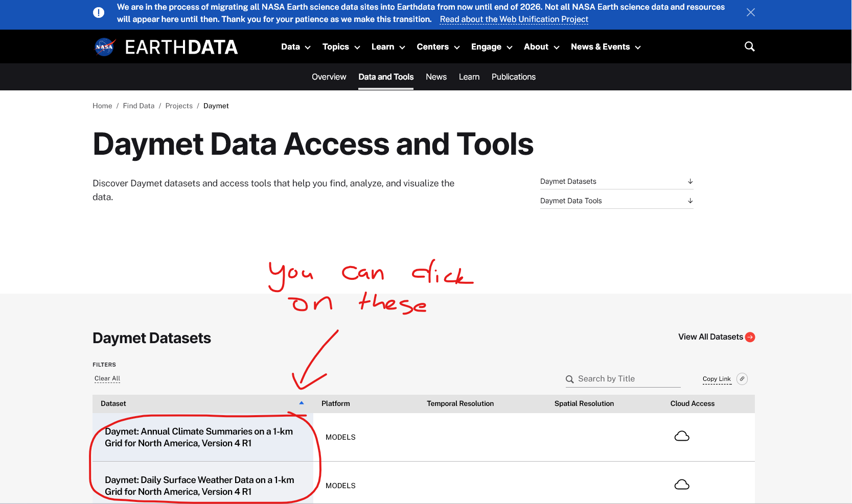Click the red View All Datasets arrow icon
The height and width of the screenshot is (504, 852).
pyautogui.click(x=750, y=337)
